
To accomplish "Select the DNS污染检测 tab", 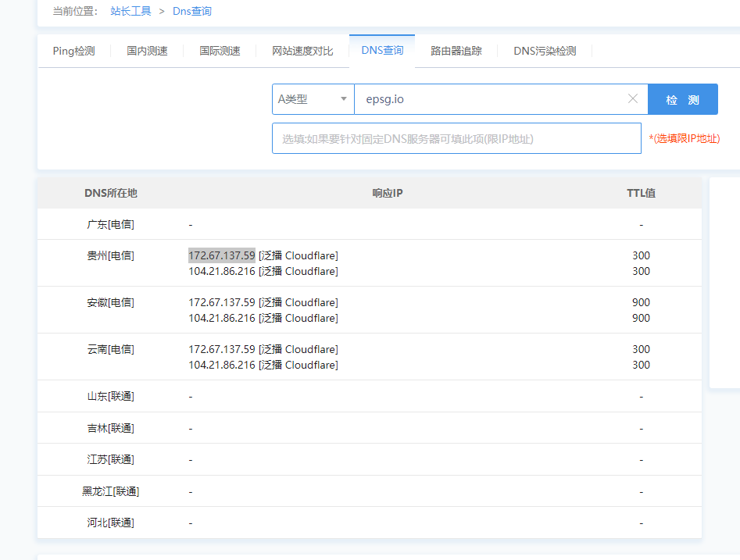I will click(545, 50).
